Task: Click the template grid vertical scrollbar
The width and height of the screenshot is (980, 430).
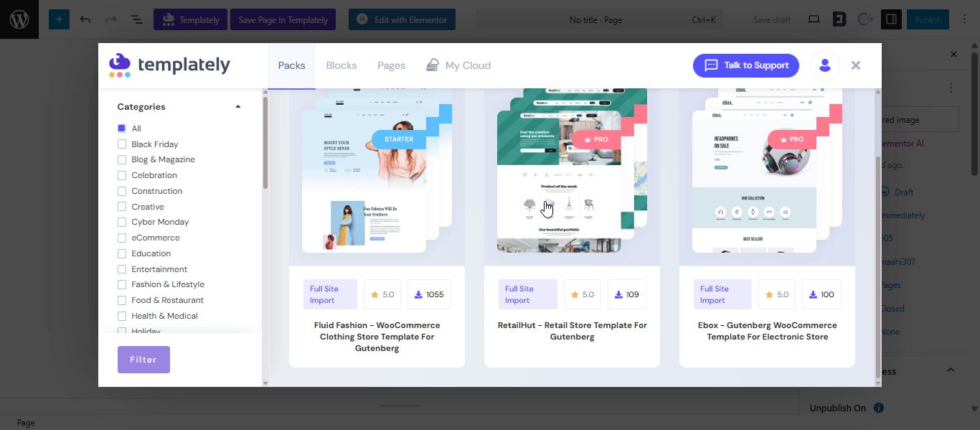Action: pyautogui.click(x=879, y=266)
